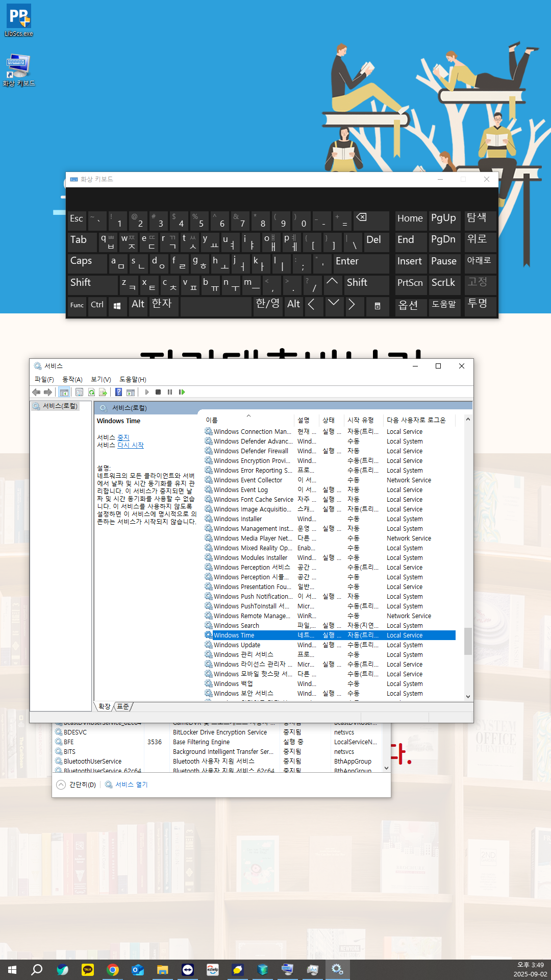Click the services list scrollbar down arrow
The width and height of the screenshot is (551, 980).
point(468,696)
